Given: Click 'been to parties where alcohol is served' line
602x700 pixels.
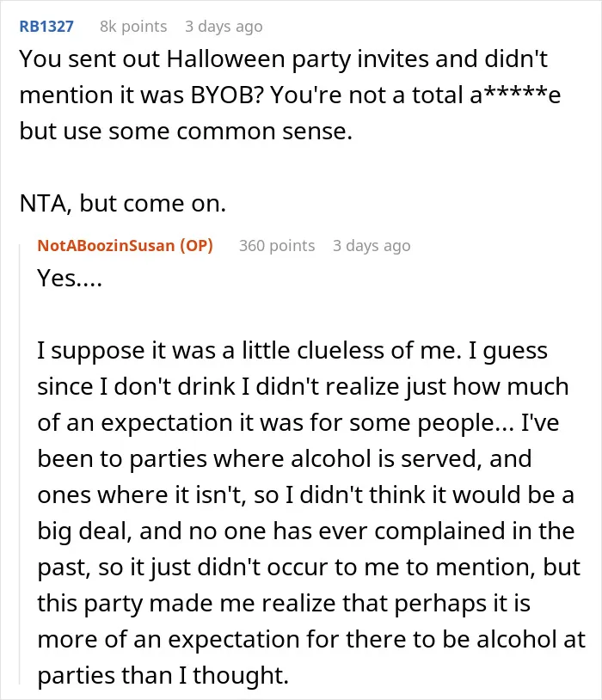Looking at the screenshot, I should click(285, 459).
